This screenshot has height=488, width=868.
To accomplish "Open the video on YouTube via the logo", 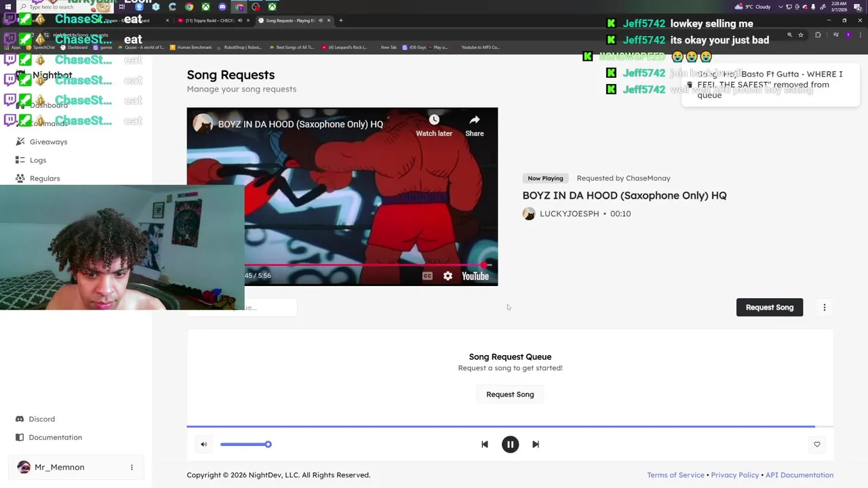I will pos(475,276).
